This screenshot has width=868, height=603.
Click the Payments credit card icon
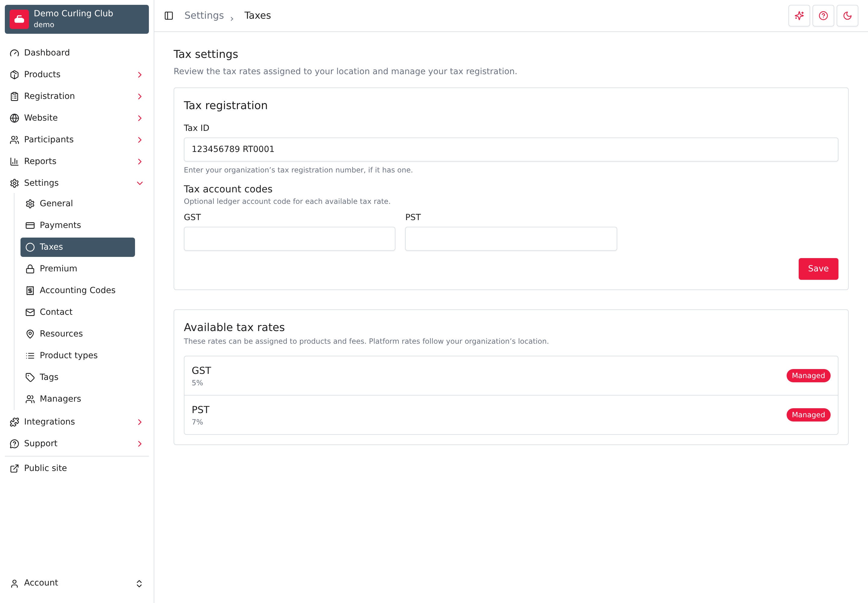[x=30, y=225]
